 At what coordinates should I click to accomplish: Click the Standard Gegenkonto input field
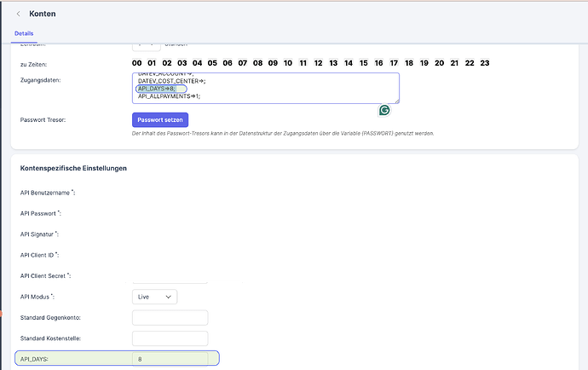[x=170, y=317]
